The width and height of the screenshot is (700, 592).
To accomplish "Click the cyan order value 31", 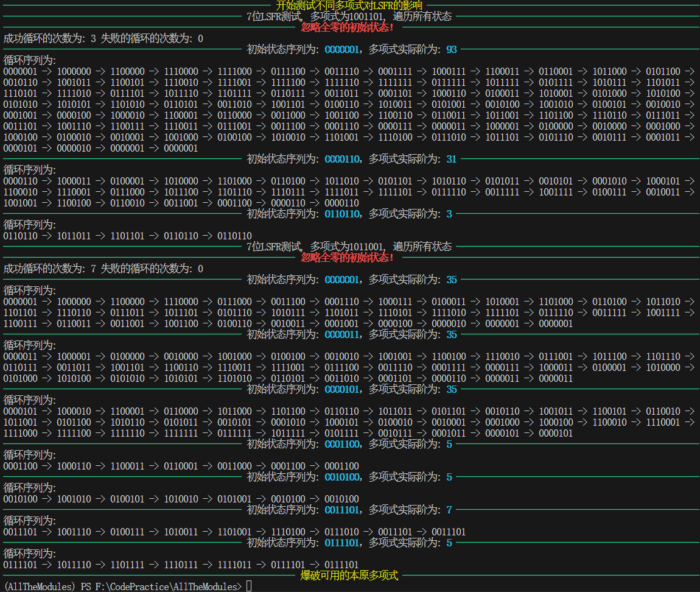I will pos(451,159).
